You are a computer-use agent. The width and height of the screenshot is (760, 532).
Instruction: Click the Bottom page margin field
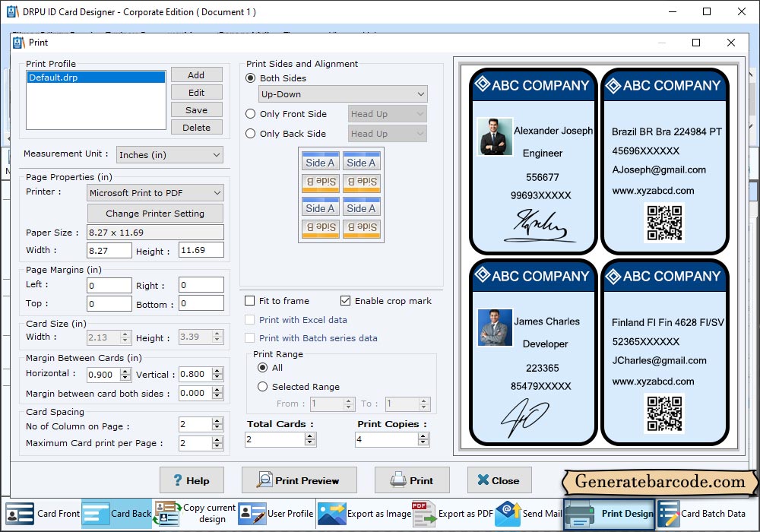tap(201, 303)
